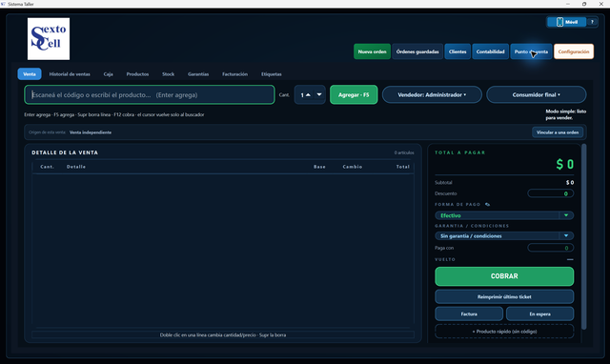The height and width of the screenshot is (364, 610).
Task: Click Vincular a una orden
Action: (x=558, y=132)
